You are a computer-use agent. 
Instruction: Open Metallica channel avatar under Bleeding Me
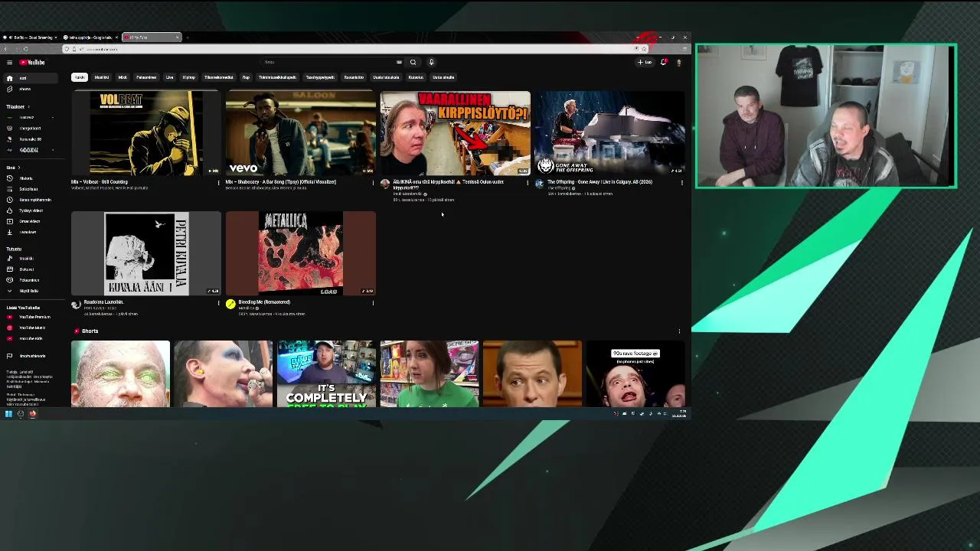[230, 304]
